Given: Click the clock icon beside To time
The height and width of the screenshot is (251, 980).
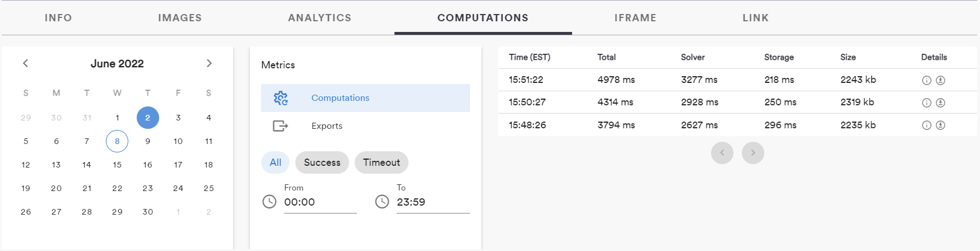Looking at the screenshot, I should [382, 202].
